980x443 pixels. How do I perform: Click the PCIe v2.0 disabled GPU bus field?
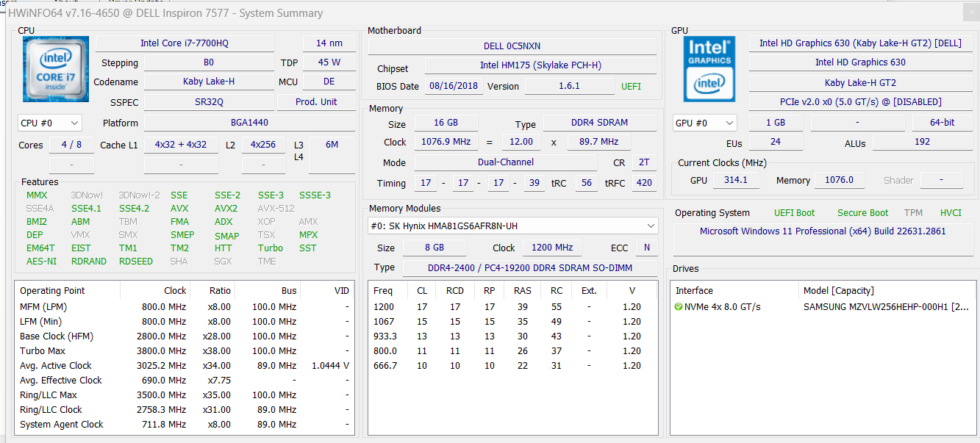[x=860, y=102]
